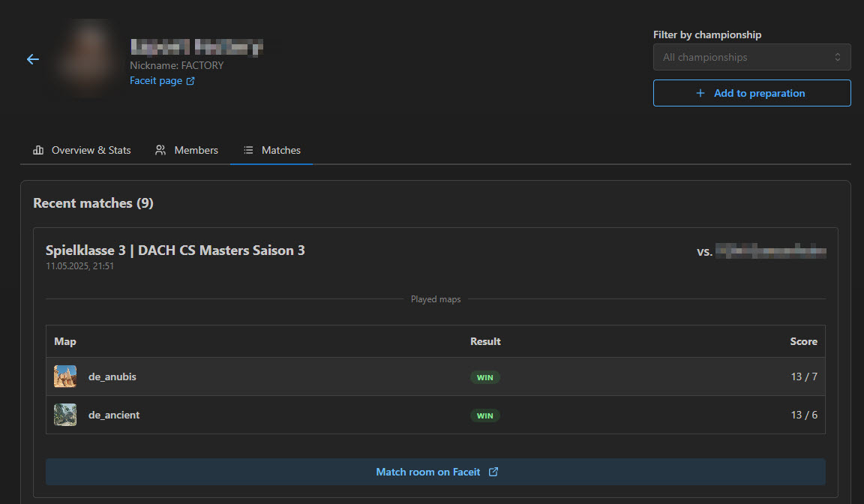Click the external link icon beside Faceit page
This screenshot has height=504, width=864.
coord(190,80)
